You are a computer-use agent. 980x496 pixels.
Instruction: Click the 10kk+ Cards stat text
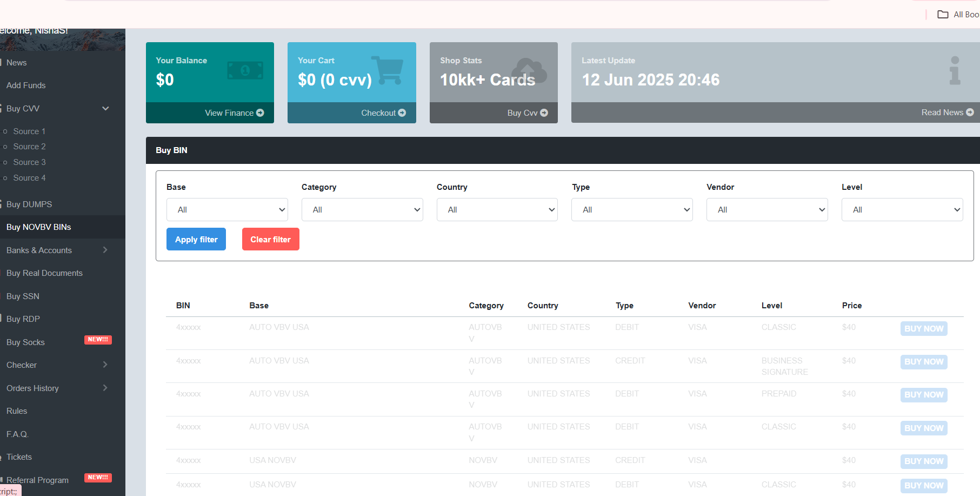(x=488, y=80)
